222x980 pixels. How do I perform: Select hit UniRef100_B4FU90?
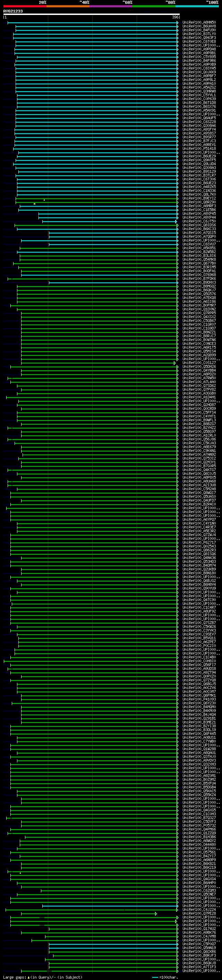(x=199, y=30)
